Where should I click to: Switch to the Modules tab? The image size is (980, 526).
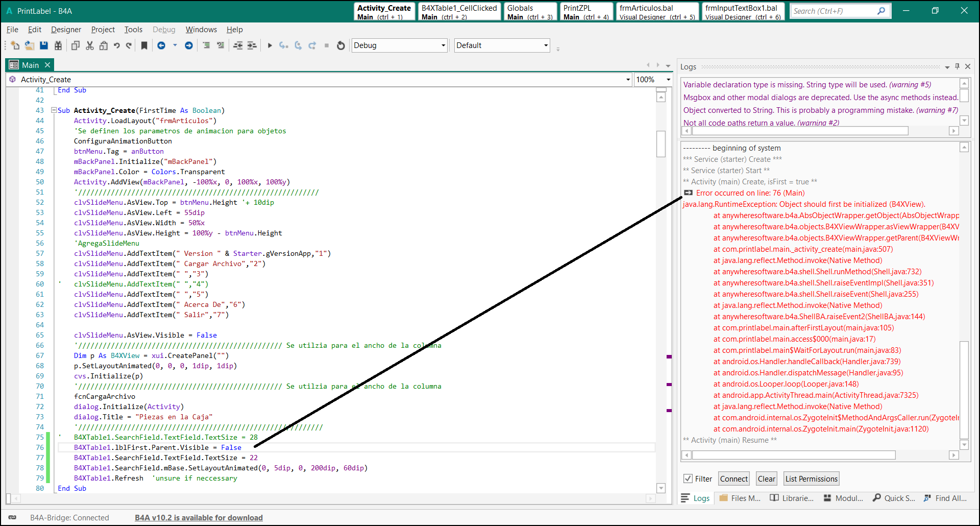click(x=843, y=498)
